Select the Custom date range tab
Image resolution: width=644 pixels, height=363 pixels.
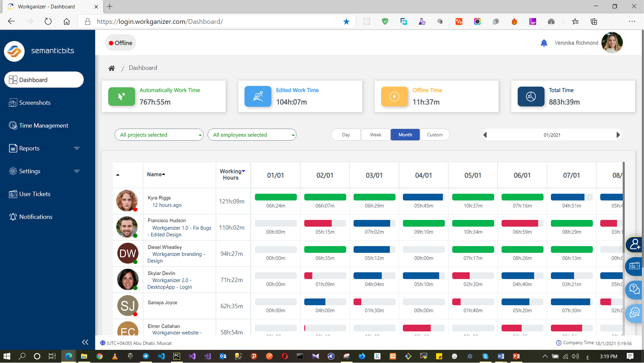(434, 135)
